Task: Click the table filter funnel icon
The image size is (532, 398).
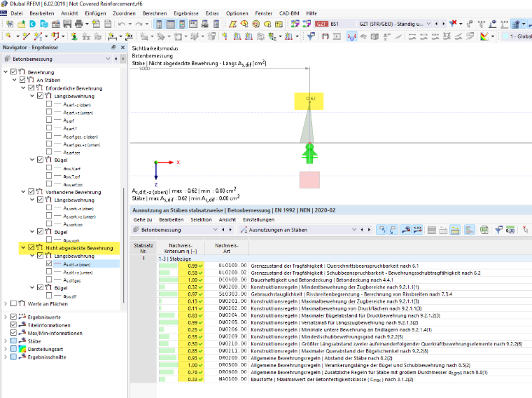Action: point(498,230)
